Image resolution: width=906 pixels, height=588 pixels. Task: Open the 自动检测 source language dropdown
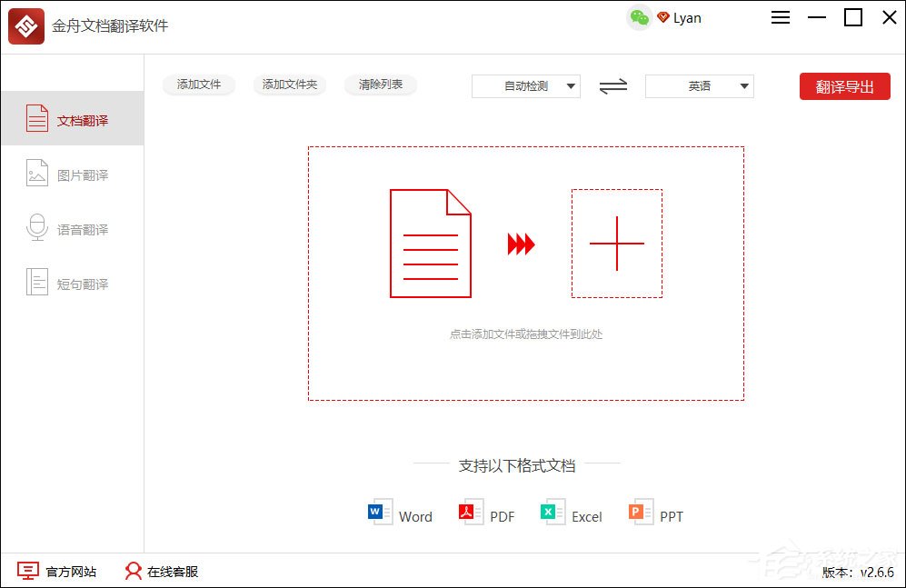tap(525, 85)
